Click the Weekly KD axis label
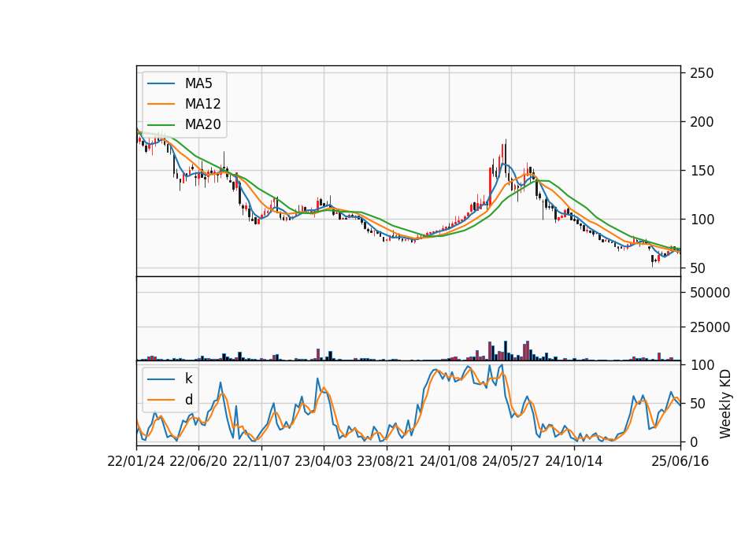The width and height of the screenshot is (756, 543). click(x=725, y=404)
